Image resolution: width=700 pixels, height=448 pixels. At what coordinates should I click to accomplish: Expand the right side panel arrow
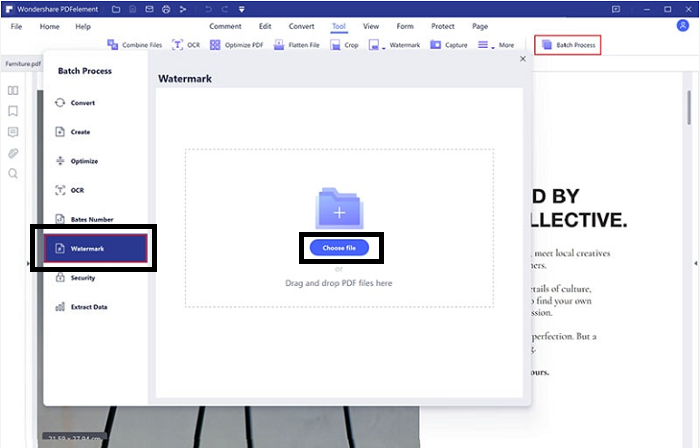tap(696, 263)
